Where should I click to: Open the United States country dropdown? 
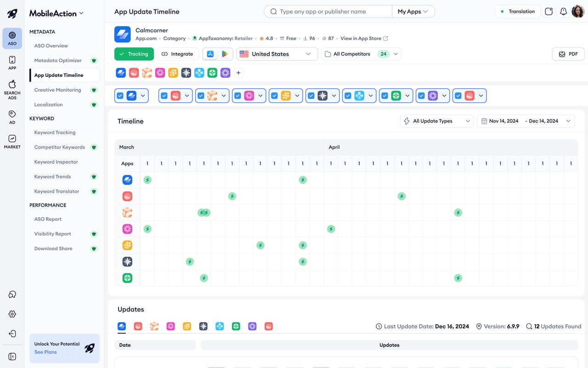[x=277, y=54]
